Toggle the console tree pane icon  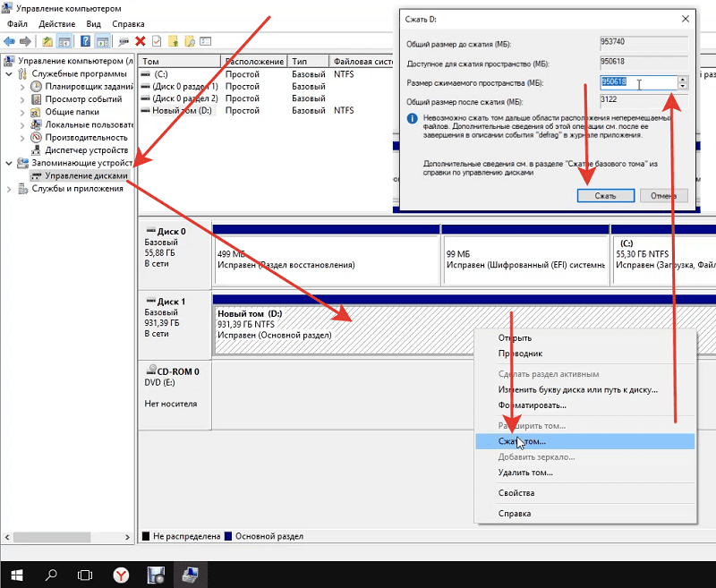64,41
